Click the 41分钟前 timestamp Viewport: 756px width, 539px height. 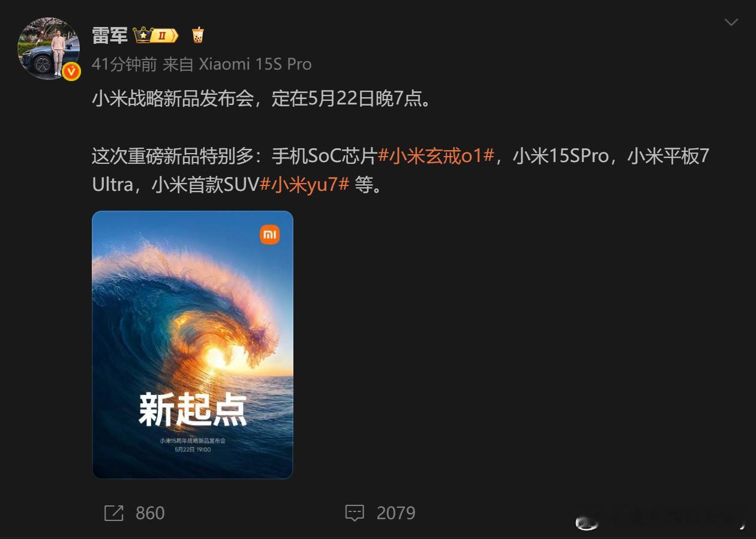(124, 64)
